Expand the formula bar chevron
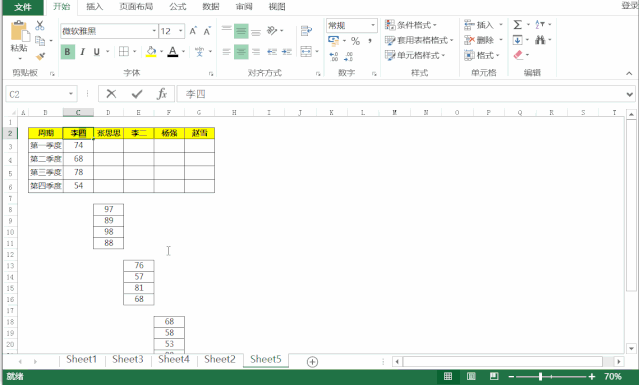639x385 pixels. (630, 95)
